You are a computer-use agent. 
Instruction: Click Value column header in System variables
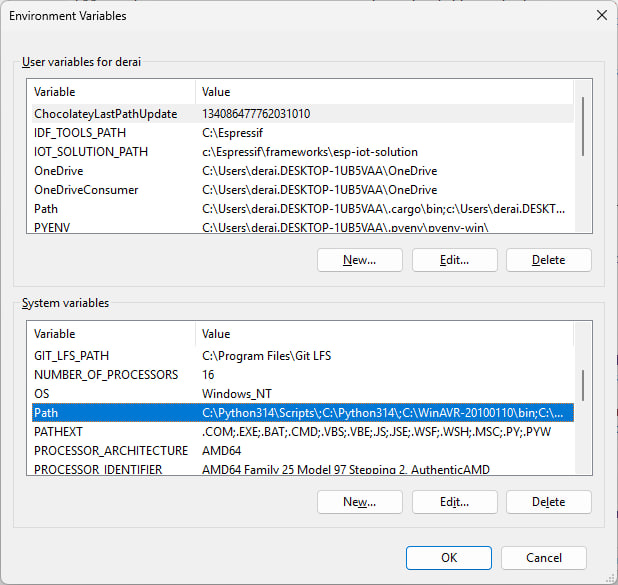(380, 334)
